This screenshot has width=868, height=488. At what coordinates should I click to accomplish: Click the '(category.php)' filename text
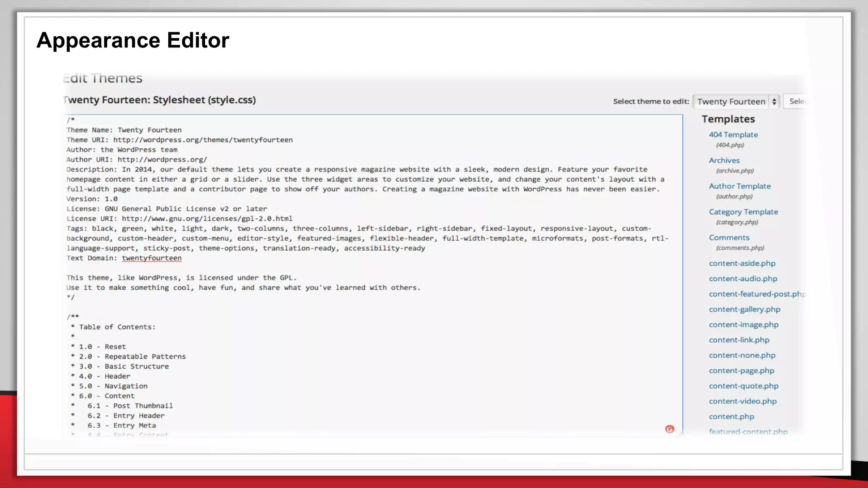[737, 222]
